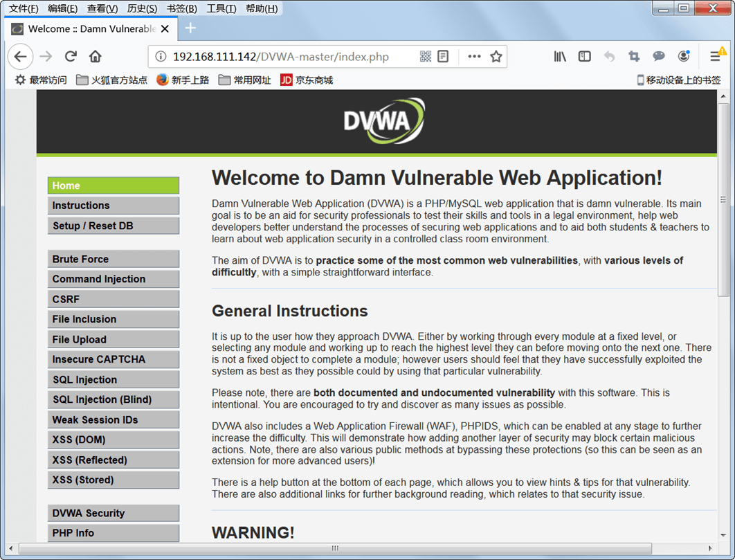Image resolution: width=735 pixels, height=560 pixels.
Task: Select the Welcome Damn Vulnerable tab
Action: [91, 28]
